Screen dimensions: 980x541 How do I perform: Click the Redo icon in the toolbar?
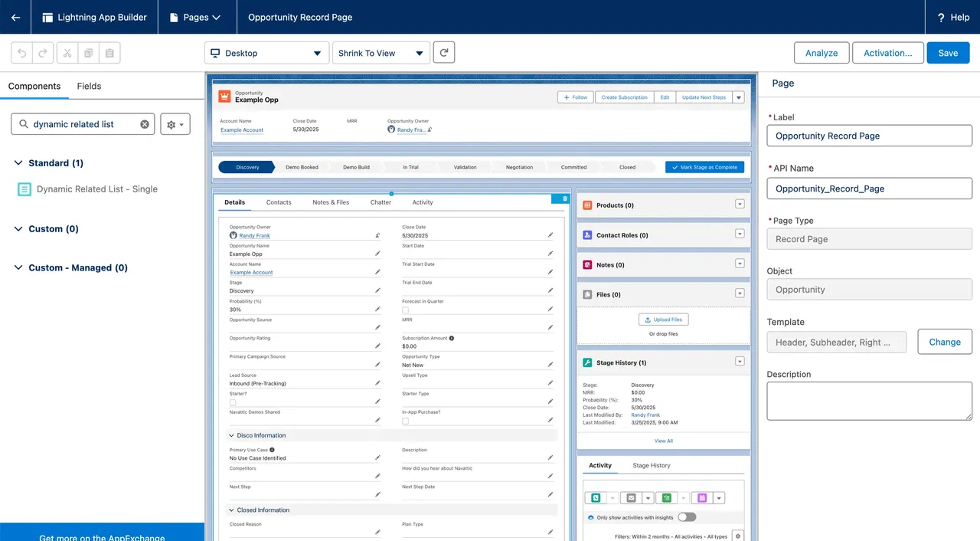44,53
